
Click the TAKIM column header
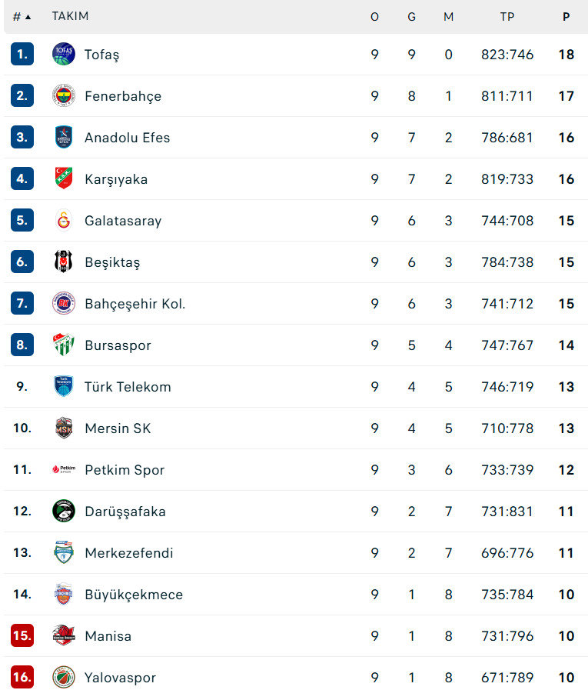[70, 16]
